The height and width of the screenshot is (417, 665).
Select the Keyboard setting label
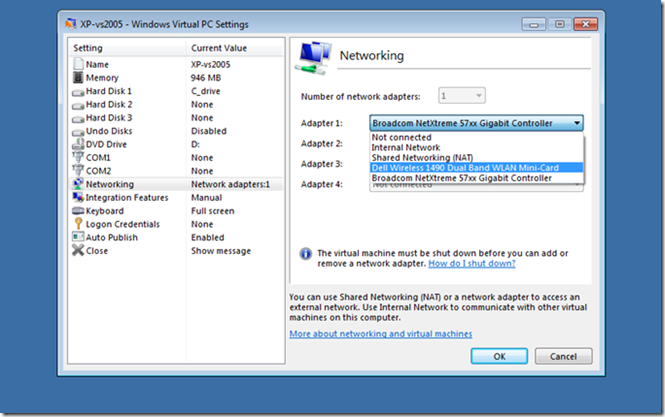pos(105,211)
